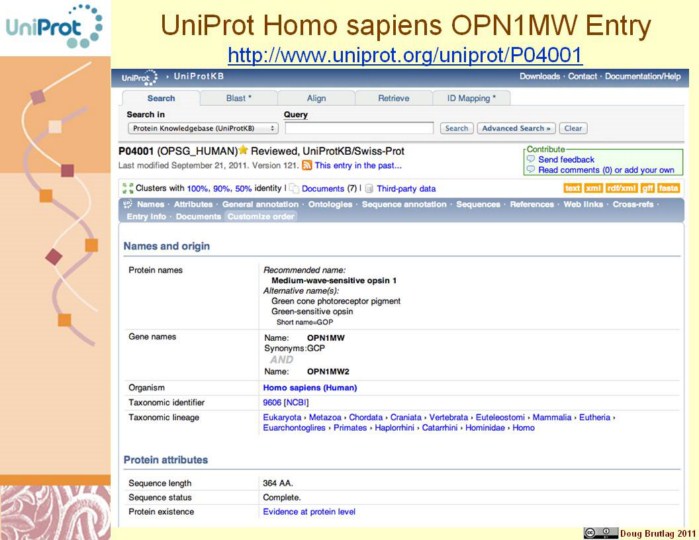Download entry in fasta format
Image resolution: width=699 pixels, height=540 pixels.
coord(668,188)
